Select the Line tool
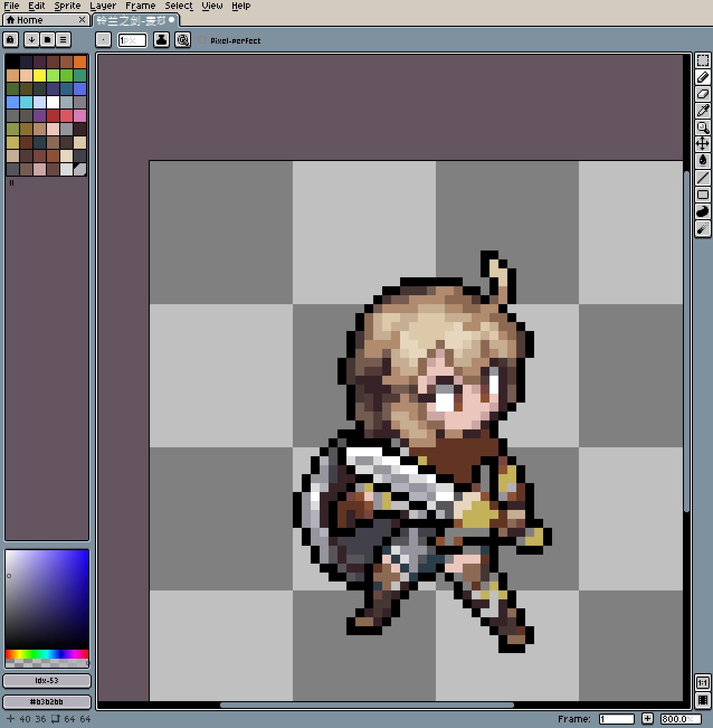This screenshot has width=713, height=728. click(702, 178)
